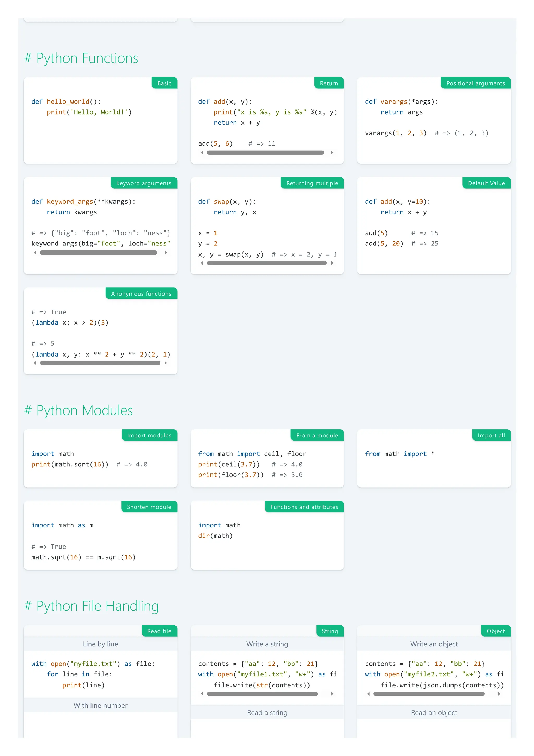This screenshot has height=756, width=534.
Task: Click the Default Value card label
Action: point(486,183)
